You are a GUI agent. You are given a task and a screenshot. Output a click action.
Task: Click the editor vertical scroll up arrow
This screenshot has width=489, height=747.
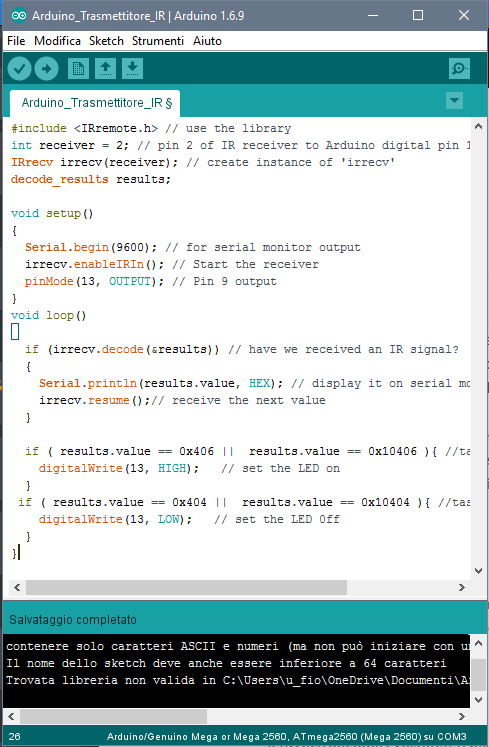tap(479, 127)
